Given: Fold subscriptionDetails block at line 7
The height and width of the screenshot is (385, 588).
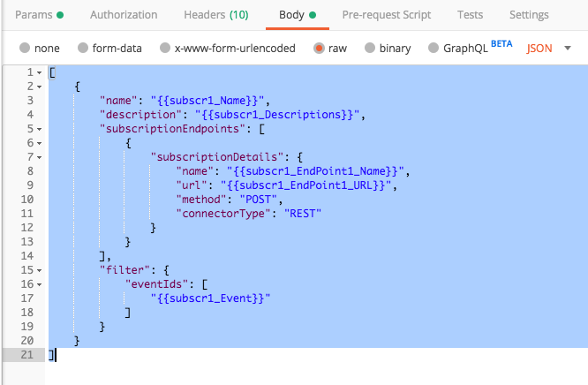Looking at the screenshot, I should point(40,157).
